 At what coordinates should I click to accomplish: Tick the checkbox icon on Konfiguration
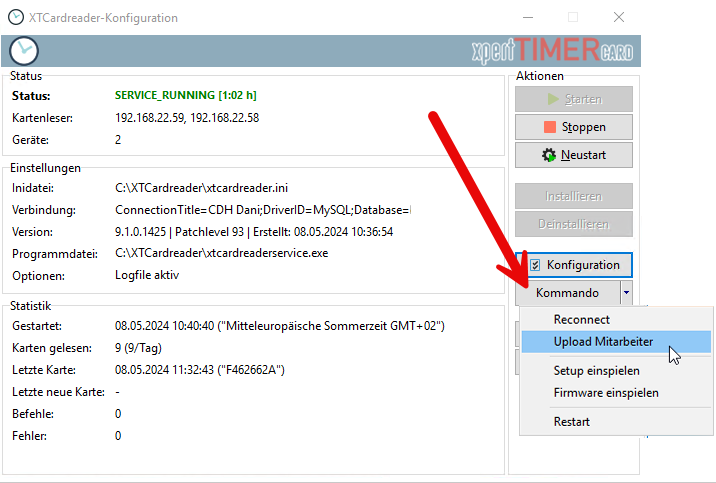pyautogui.click(x=535, y=265)
